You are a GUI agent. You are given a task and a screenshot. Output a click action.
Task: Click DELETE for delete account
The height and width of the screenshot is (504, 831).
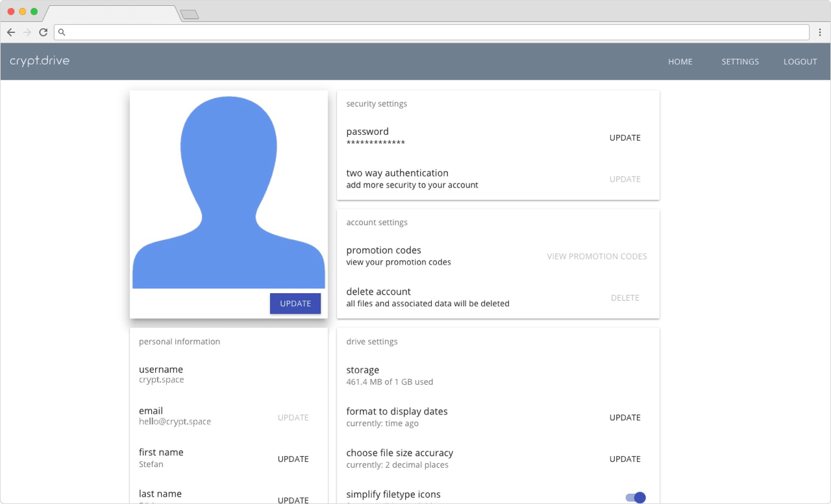point(625,298)
